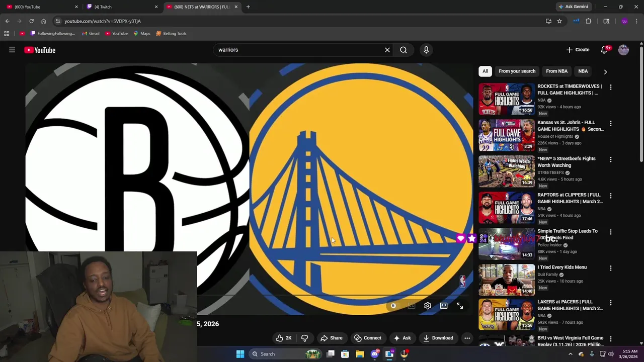Open File Explorer from the taskbar
The image size is (644, 362).
click(360, 354)
